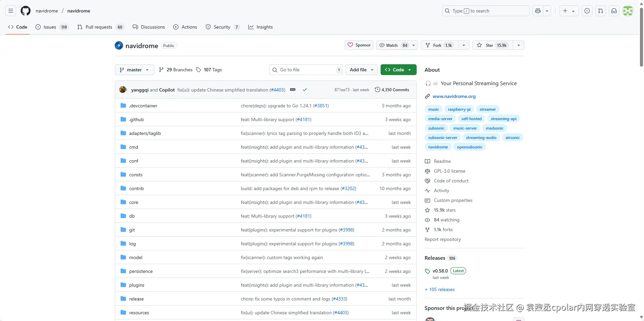Open commit link #3851 in .devcontainer row

[x=321, y=106]
